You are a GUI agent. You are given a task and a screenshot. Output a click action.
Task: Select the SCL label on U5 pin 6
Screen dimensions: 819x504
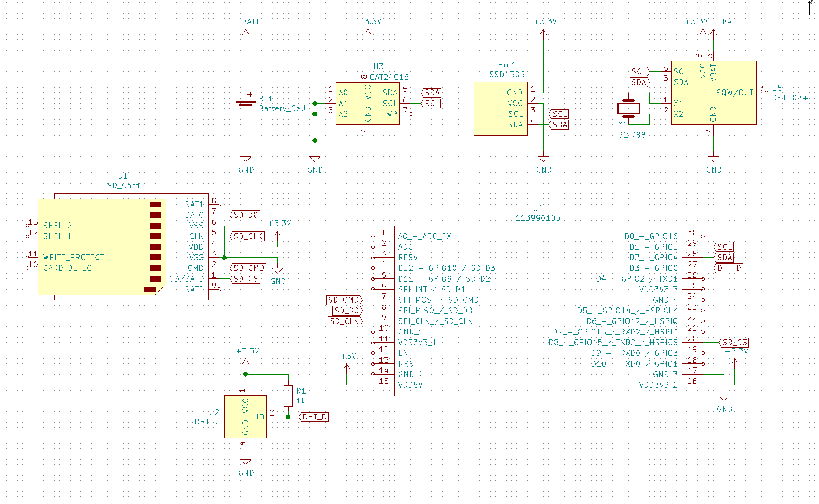[x=640, y=71]
